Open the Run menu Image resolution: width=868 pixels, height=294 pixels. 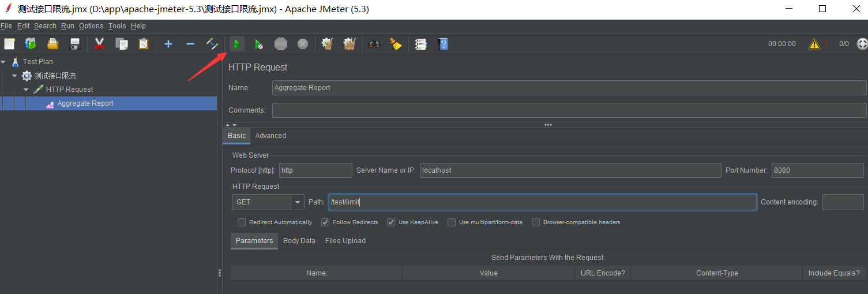[x=67, y=26]
